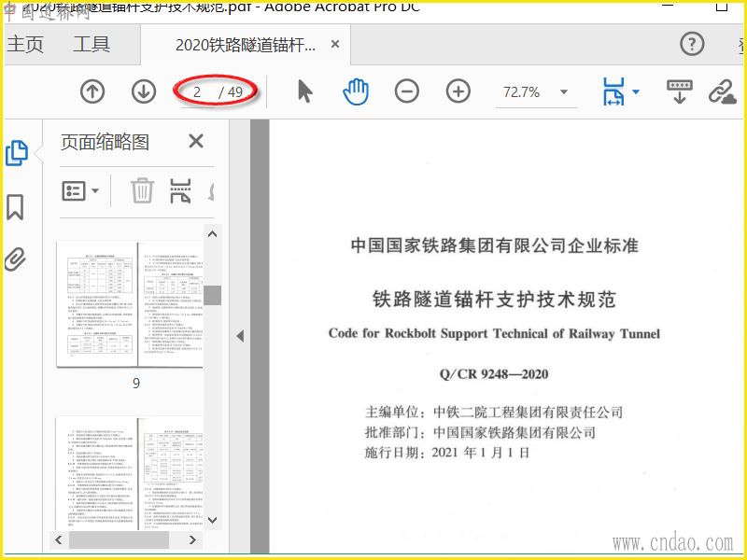Viewport: 747px width, 560px height.
Task: Click the title 铁路隧道锚杆支护技术规范
Action: [494, 300]
